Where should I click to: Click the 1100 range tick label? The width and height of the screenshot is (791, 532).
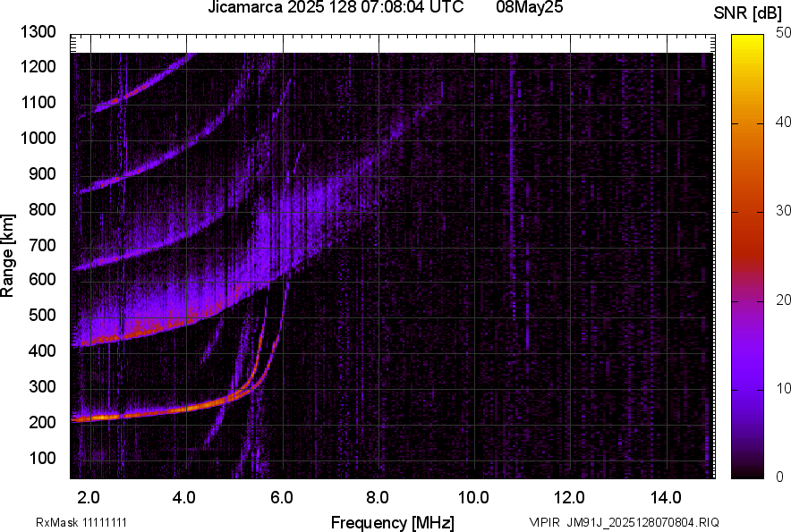[x=38, y=102]
